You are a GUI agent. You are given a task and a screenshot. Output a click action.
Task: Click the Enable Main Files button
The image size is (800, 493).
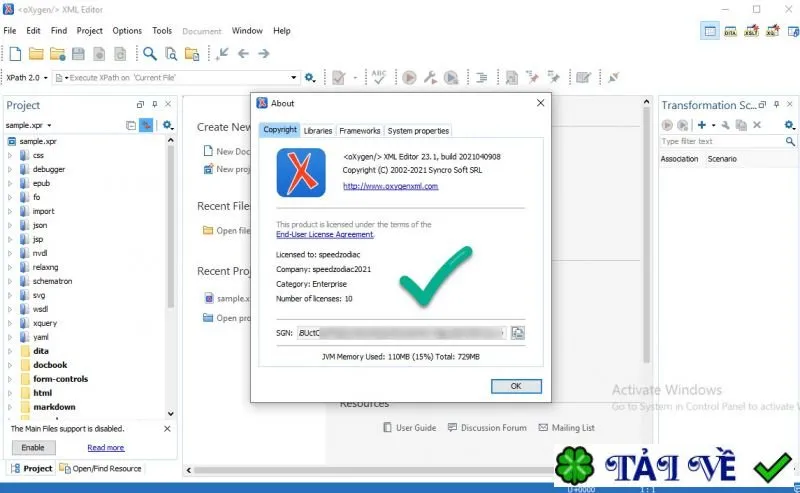click(x=33, y=448)
